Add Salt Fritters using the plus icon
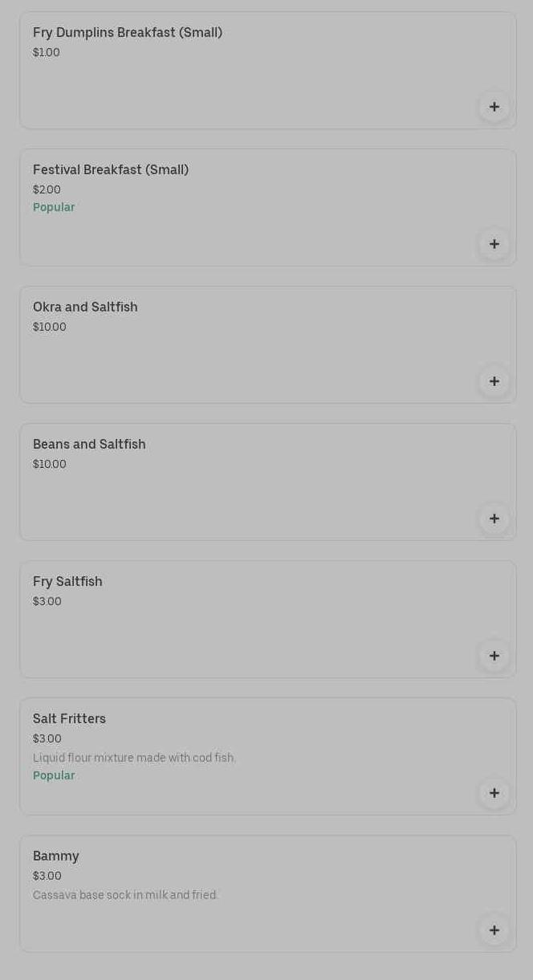 pyautogui.click(x=494, y=793)
